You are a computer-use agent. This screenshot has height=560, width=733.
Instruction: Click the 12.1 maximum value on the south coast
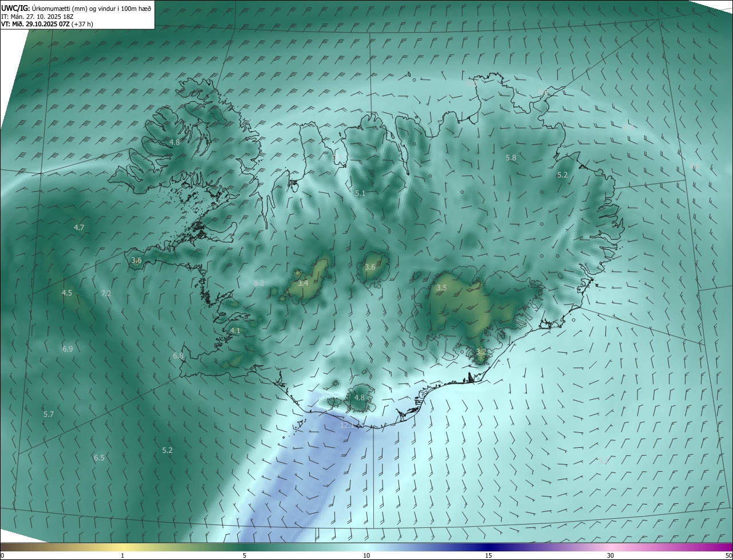(x=347, y=425)
